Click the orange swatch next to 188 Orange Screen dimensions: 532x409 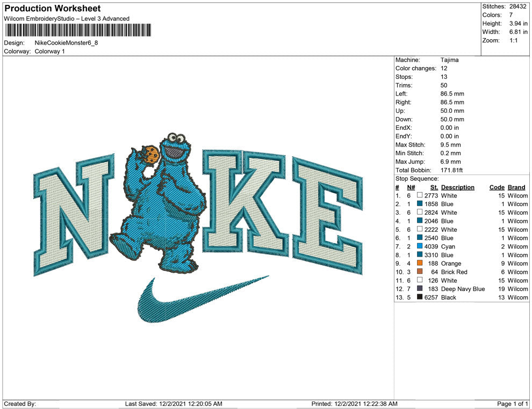[x=420, y=263]
